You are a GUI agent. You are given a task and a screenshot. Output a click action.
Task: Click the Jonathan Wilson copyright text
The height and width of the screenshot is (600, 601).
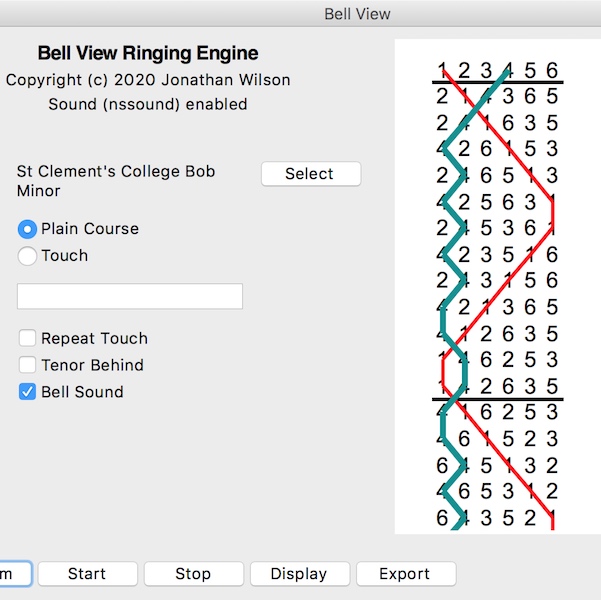148,80
